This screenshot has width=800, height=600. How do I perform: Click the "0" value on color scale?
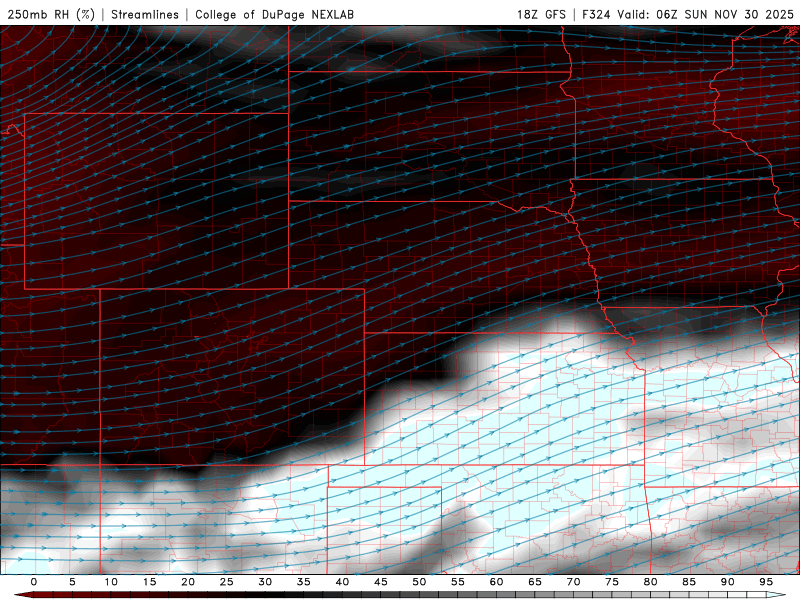click(x=34, y=582)
